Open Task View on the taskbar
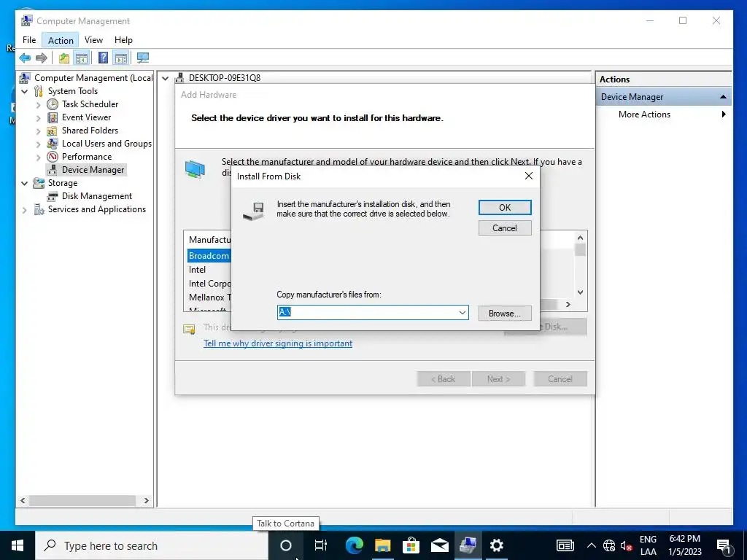This screenshot has height=560, width=747. [x=321, y=545]
